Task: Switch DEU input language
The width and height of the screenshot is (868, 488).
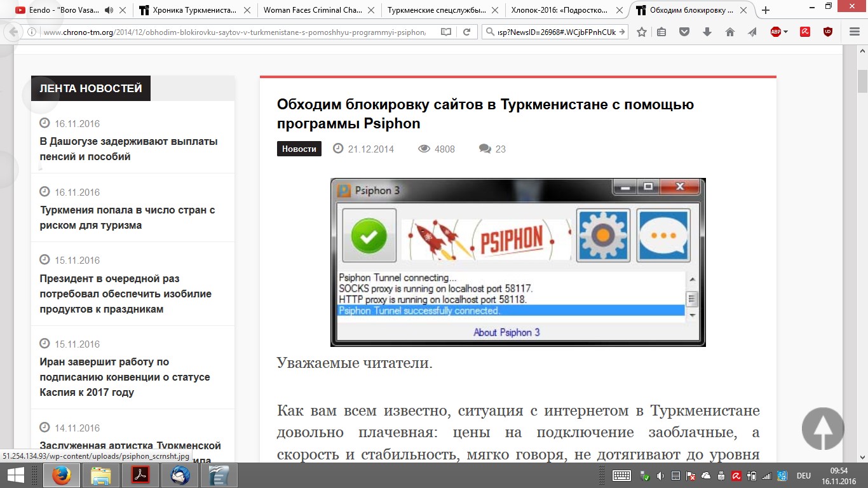Action: (x=803, y=475)
